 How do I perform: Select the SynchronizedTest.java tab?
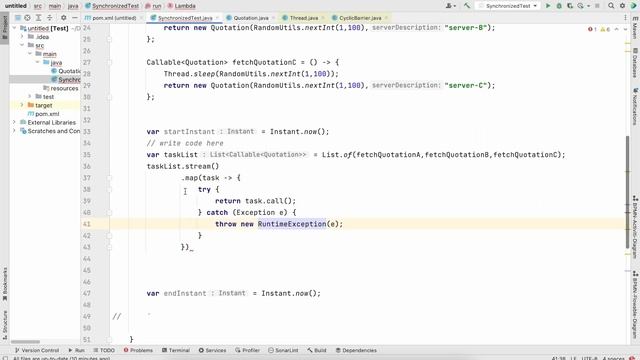(x=184, y=18)
